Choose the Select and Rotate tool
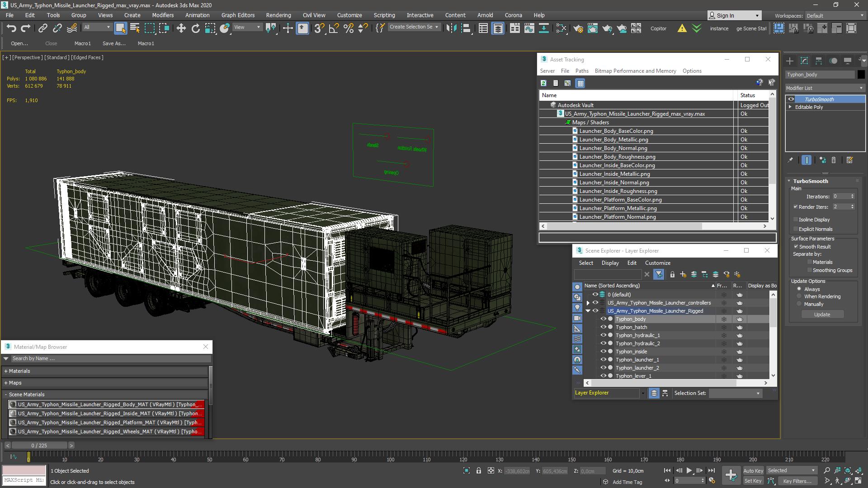This screenshot has height=488, width=868. click(195, 28)
